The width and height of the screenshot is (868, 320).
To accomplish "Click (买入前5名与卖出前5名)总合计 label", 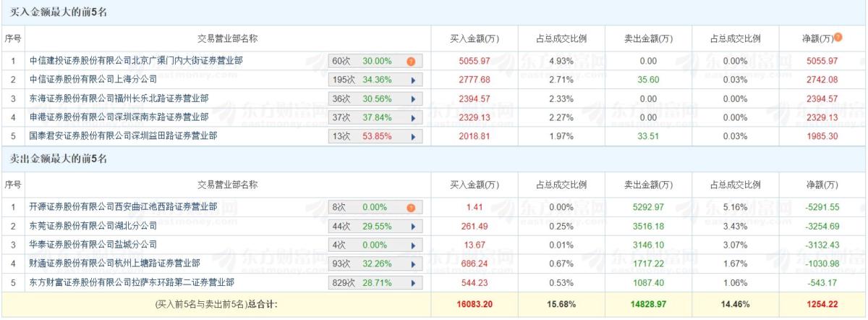I will pyautogui.click(x=216, y=305).
